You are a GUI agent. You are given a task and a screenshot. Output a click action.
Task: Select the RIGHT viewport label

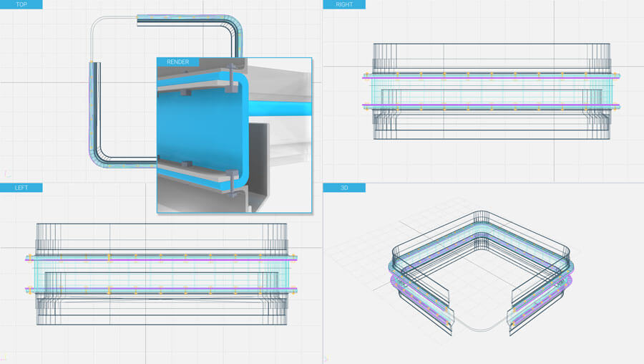coord(344,4)
